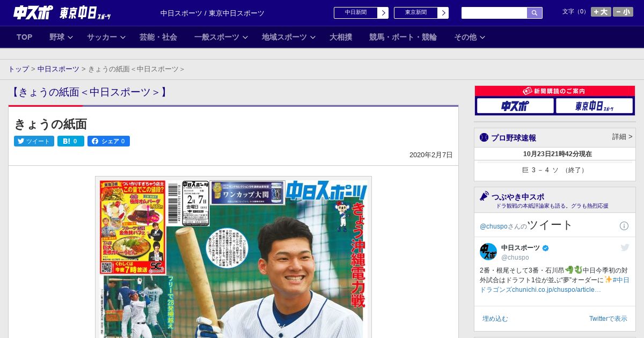Click the Twitterで表示 link
The height and width of the screenshot is (338, 644).
point(608,319)
